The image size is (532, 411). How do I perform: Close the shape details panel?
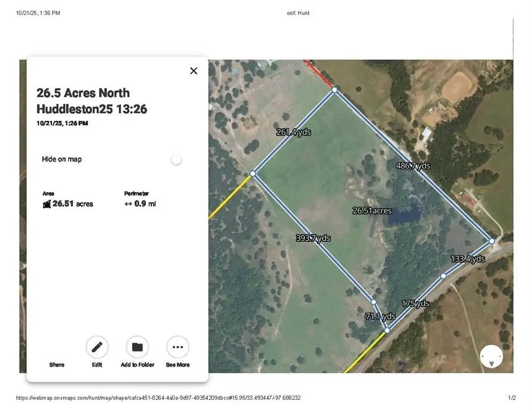[193, 71]
